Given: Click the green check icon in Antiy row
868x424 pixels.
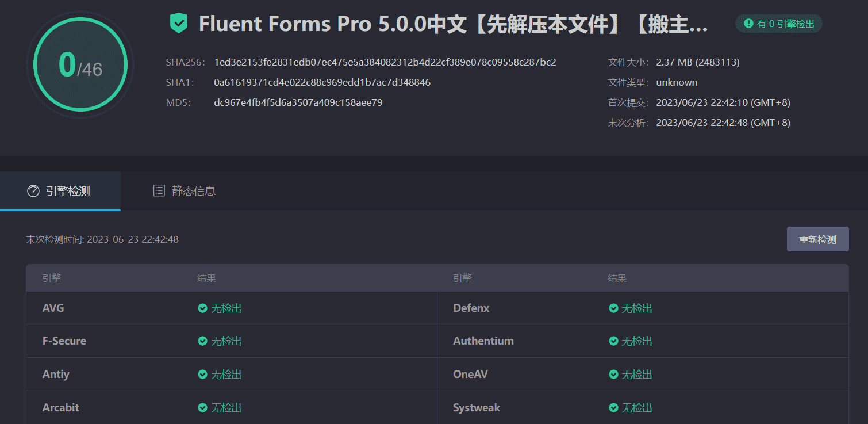Looking at the screenshot, I should pos(202,375).
